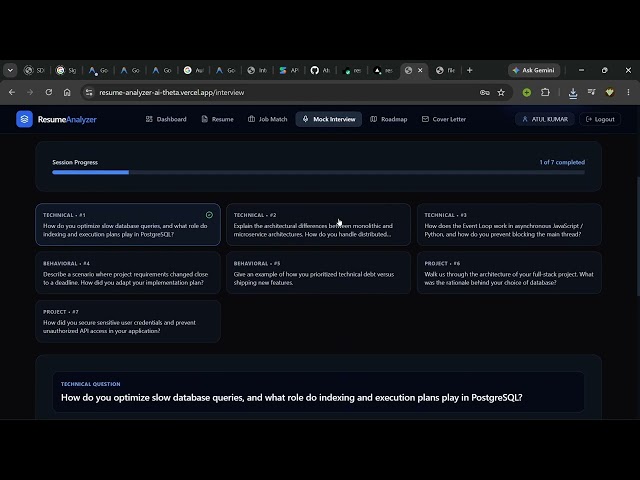The width and height of the screenshot is (640, 480).
Task: Select Technical #1 database queries card
Action: 128,224
